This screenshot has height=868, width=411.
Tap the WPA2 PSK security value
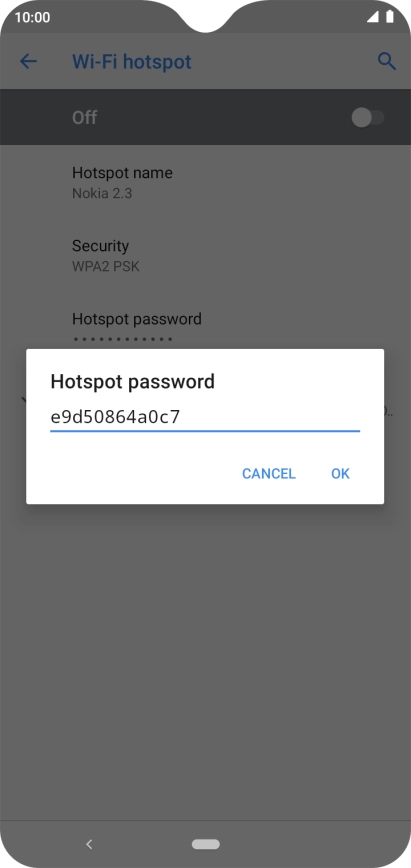[106, 267]
